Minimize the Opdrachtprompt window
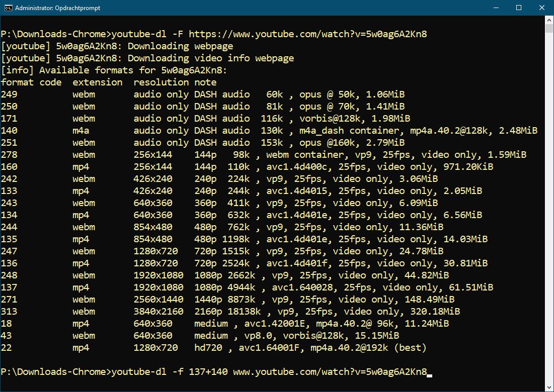Viewport: 554px width, 392px height. pos(496,8)
